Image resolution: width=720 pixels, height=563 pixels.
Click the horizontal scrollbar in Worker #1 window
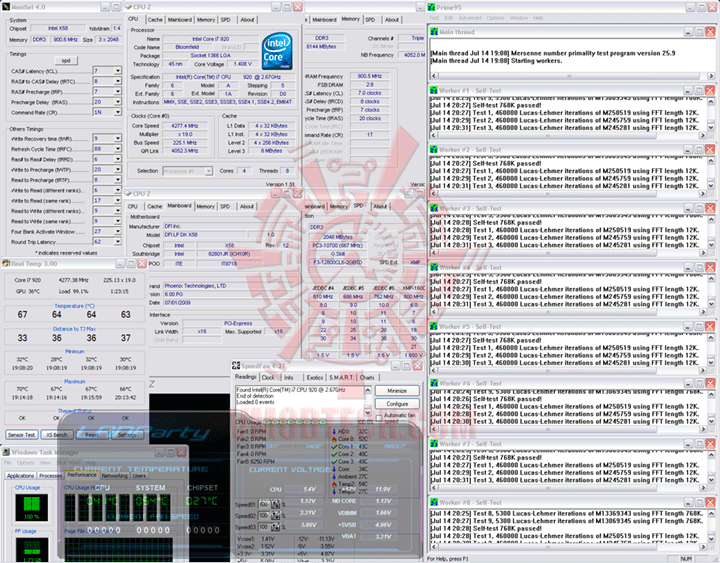coord(568,135)
